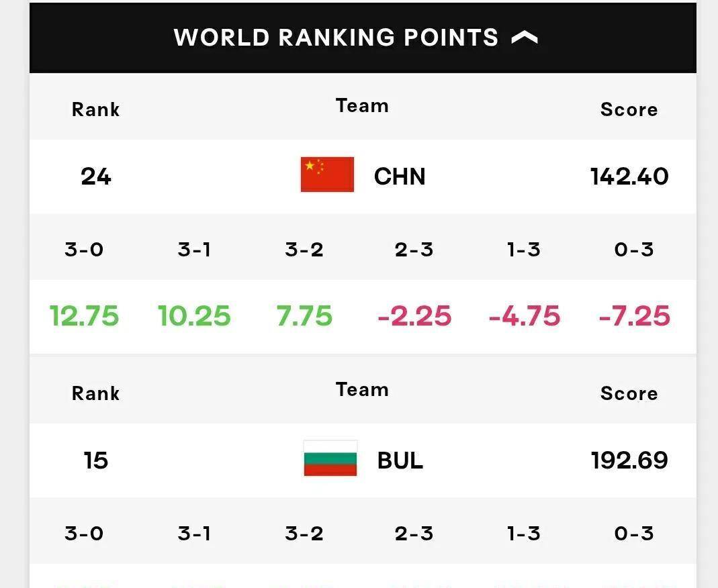Click Bulgaria's rank number 15
Image resolution: width=718 pixels, height=588 pixels.
tap(95, 460)
